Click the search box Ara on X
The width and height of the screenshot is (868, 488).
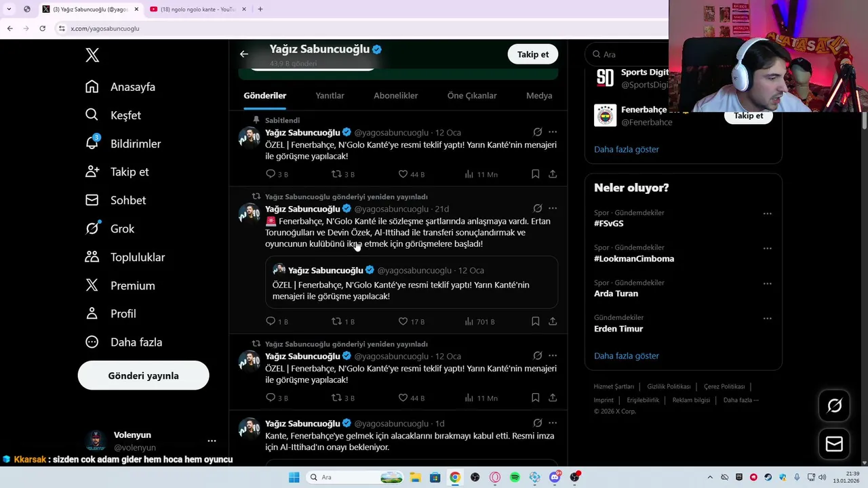coord(627,54)
